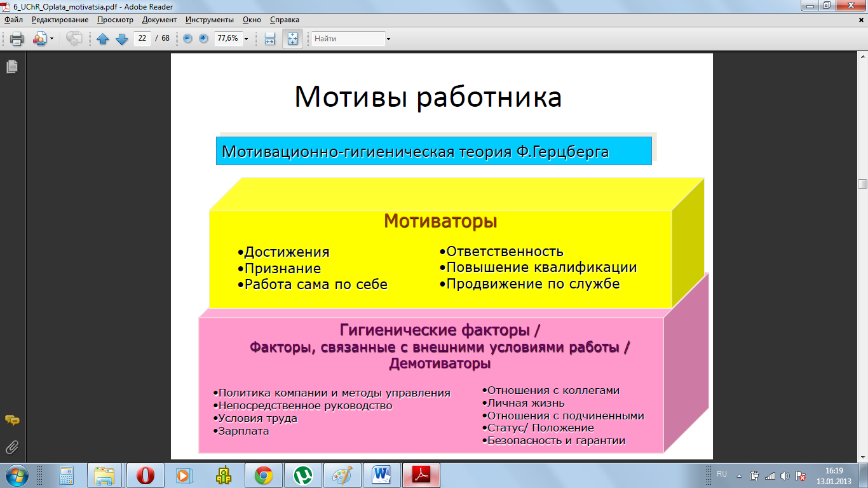Open the Окно menu
Screen dimensions: 868x488
click(252, 20)
